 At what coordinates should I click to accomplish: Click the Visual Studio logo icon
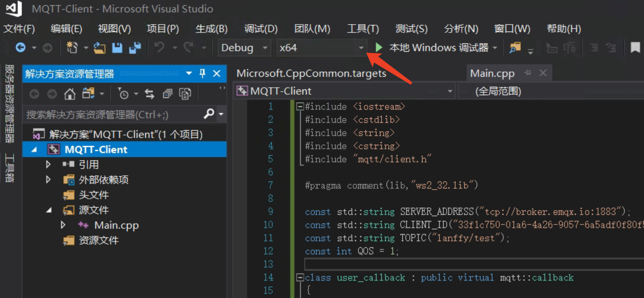point(13,9)
